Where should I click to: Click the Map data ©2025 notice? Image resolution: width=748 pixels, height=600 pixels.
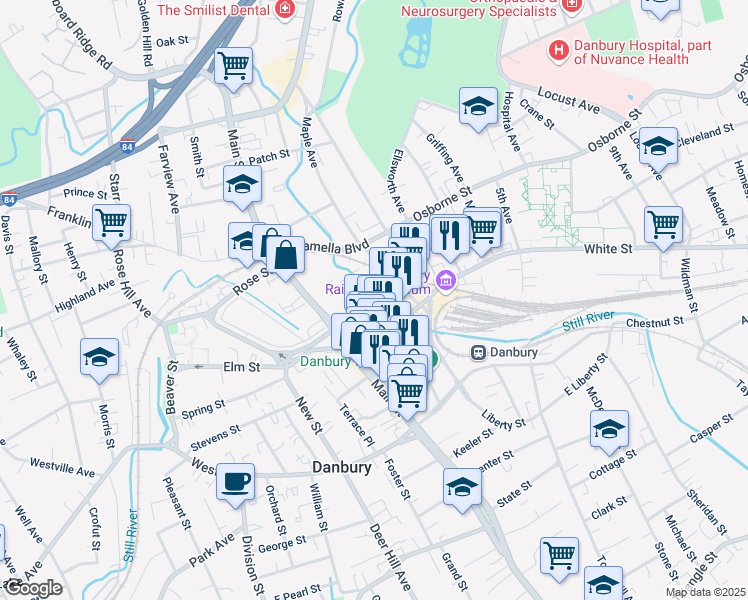pos(706,593)
